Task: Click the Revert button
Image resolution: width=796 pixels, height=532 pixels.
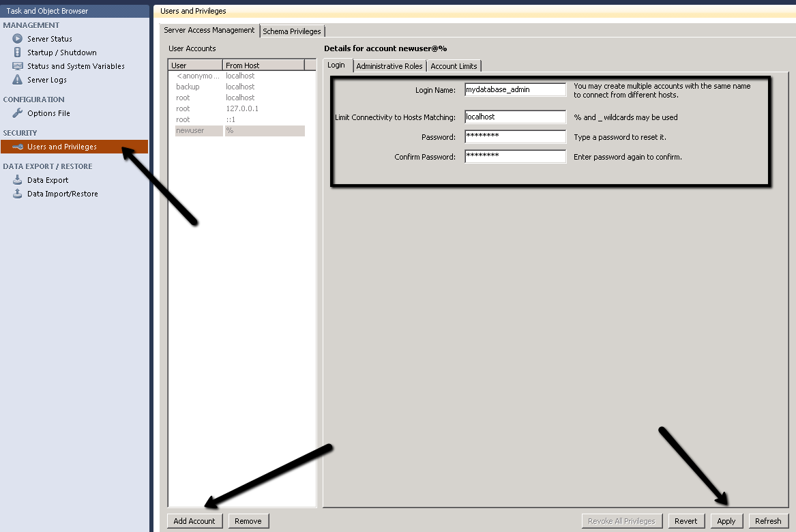Action: [x=686, y=521]
